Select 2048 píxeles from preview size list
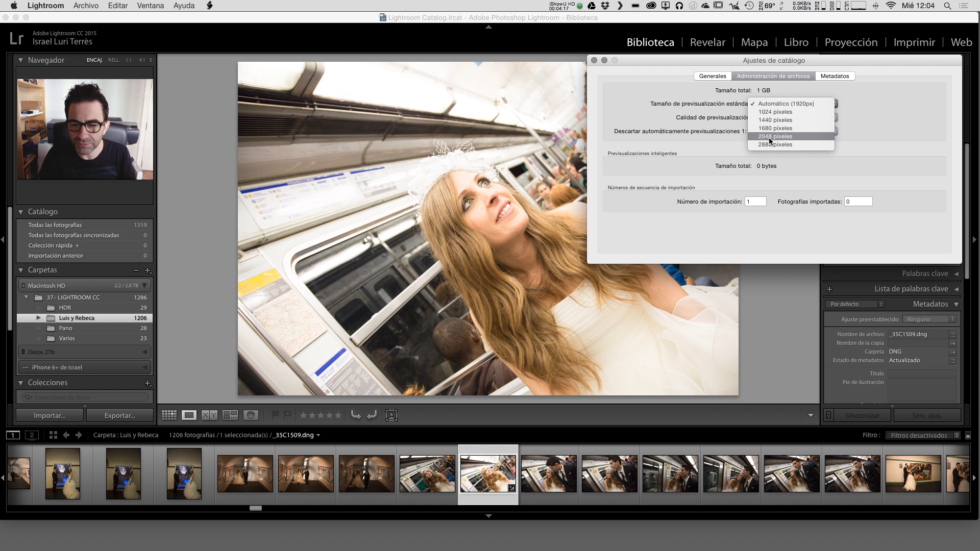This screenshot has height=551, width=980. pyautogui.click(x=775, y=136)
